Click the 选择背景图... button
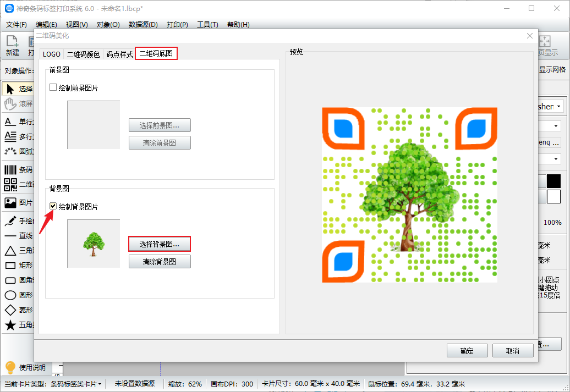 [x=160, y=244]
